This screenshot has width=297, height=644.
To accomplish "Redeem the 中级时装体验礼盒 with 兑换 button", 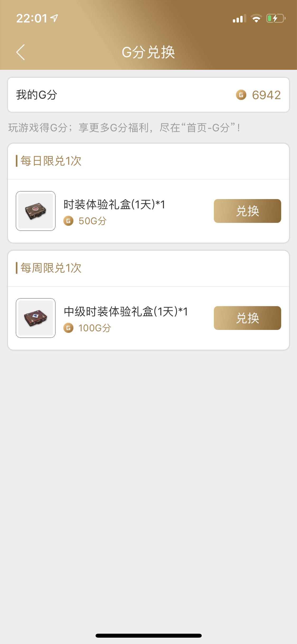I will coord(247,318).
